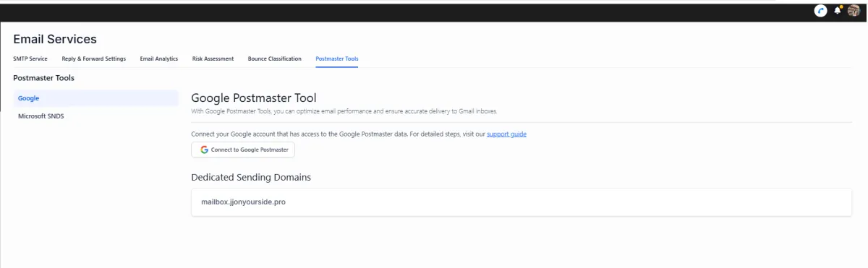The image size is (868, 268).
Task: Open the Bounce Classification tab
Action: [274, 59]
